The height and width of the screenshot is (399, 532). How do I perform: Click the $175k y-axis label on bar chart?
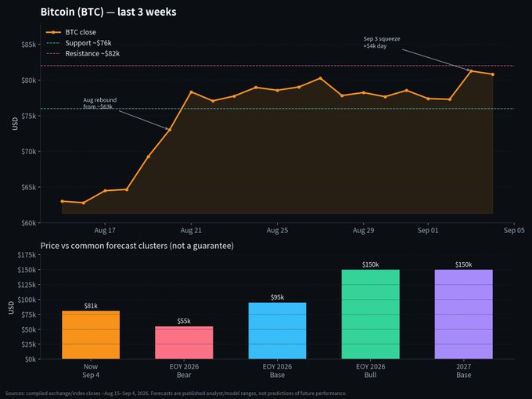27,255
